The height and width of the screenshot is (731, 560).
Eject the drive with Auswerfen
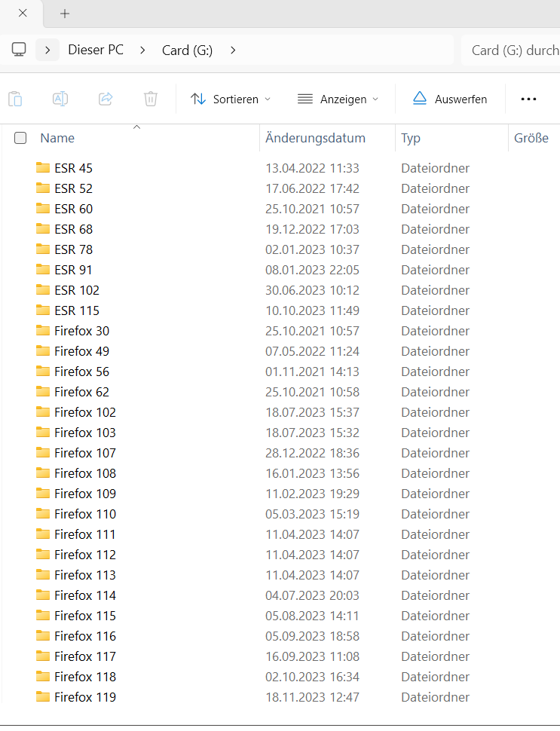click(x=450, y=99)
